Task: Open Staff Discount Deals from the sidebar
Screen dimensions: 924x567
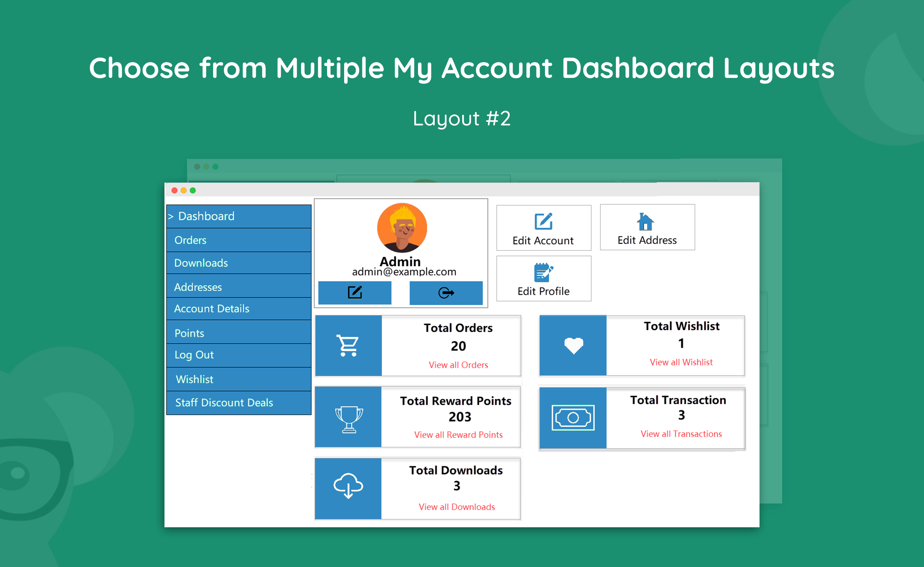Action: 224,402
